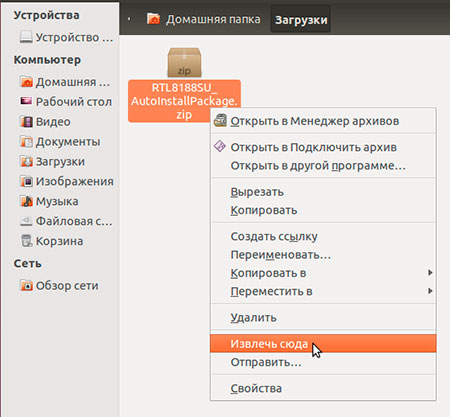Select the Музыка sidebar icon
This screenshot has height=417, width=450.
click(26, 201)
